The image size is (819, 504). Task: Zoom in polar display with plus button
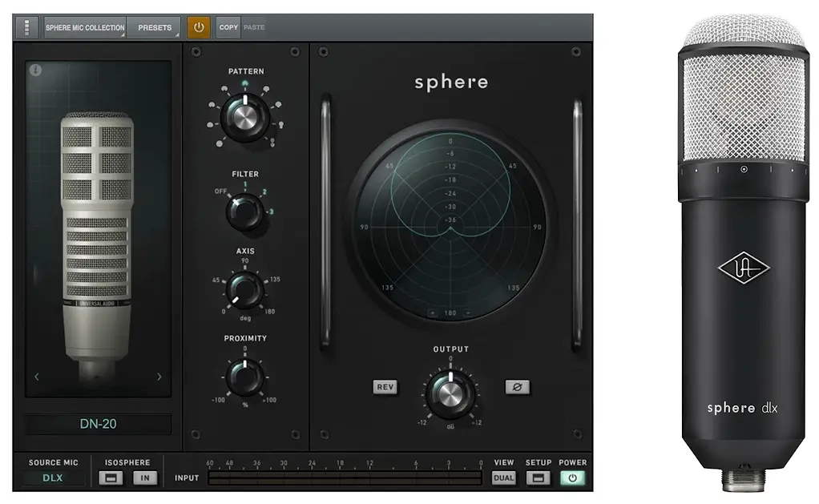point(433,312)
